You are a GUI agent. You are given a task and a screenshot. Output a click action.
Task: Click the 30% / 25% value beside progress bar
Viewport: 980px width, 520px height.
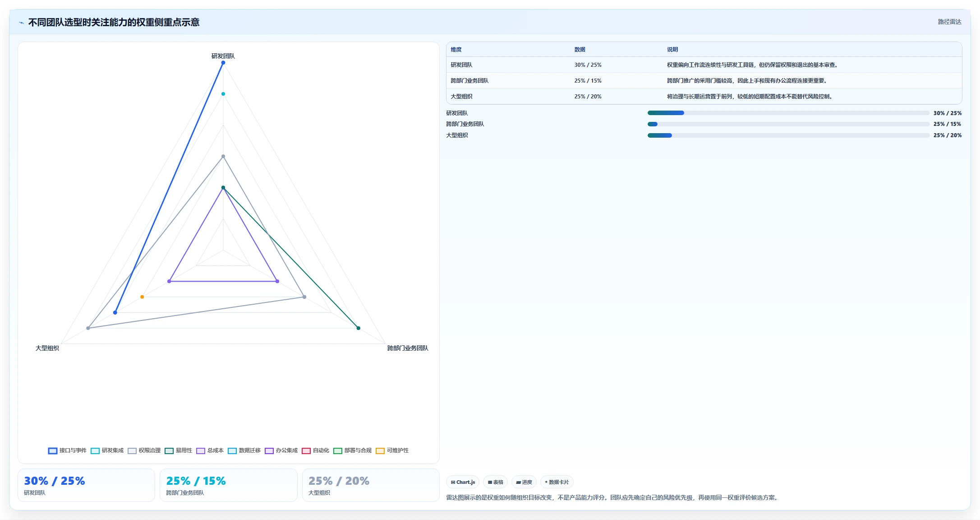point(948,113)
